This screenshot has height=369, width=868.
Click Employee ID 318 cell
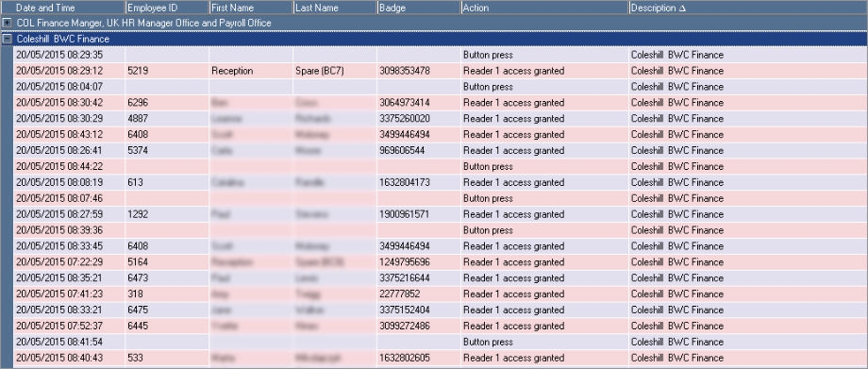pyautogui.click(x=167, y=294)
